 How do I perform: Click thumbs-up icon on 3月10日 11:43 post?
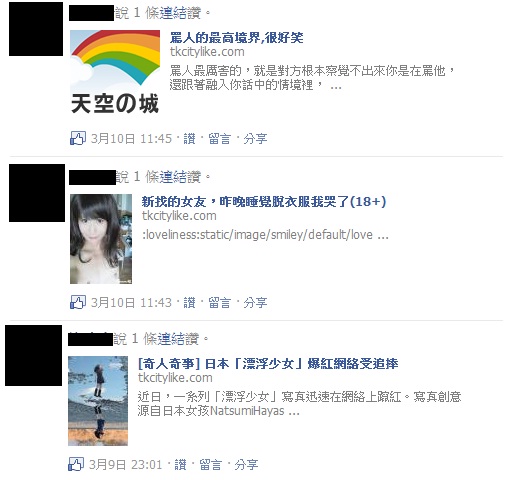[78, 302]
